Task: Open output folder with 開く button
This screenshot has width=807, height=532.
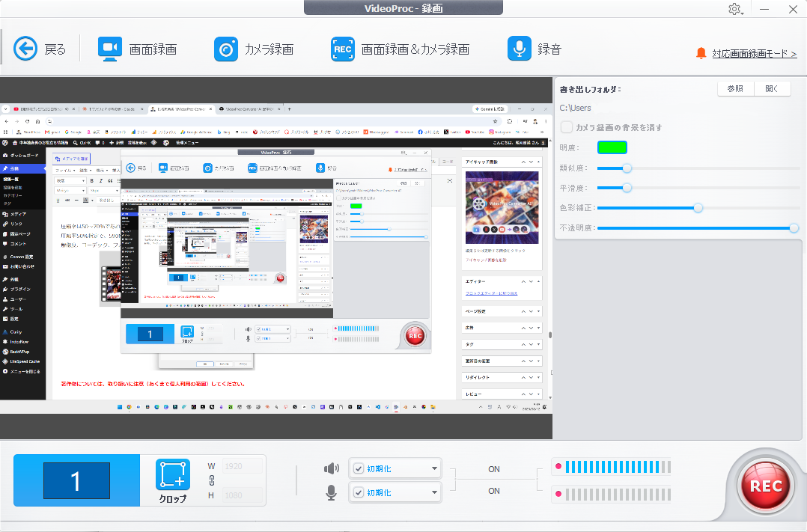Action: (772, 88)
